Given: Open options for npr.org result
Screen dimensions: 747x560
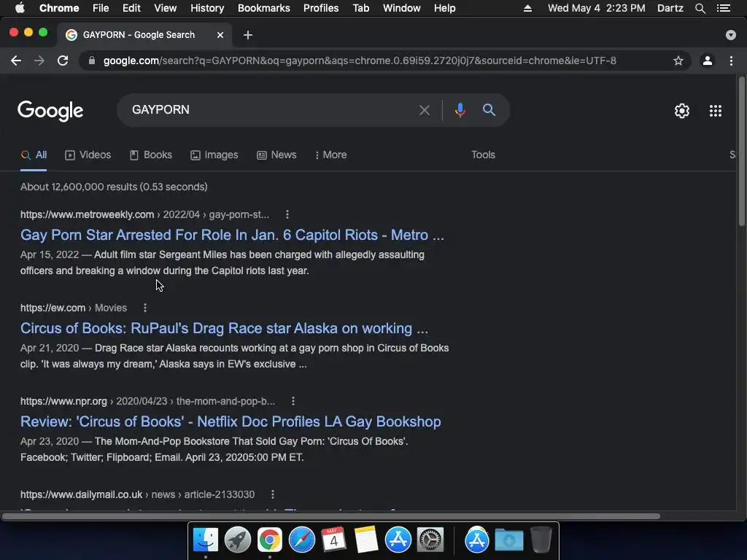Looking at the screenshot, I should click(x=293, y=401).
